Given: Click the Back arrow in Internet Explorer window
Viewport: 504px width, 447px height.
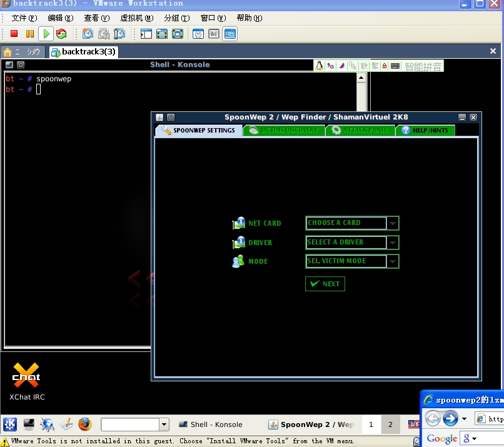Looking at the screenshot, I should (x=433, y=418).
